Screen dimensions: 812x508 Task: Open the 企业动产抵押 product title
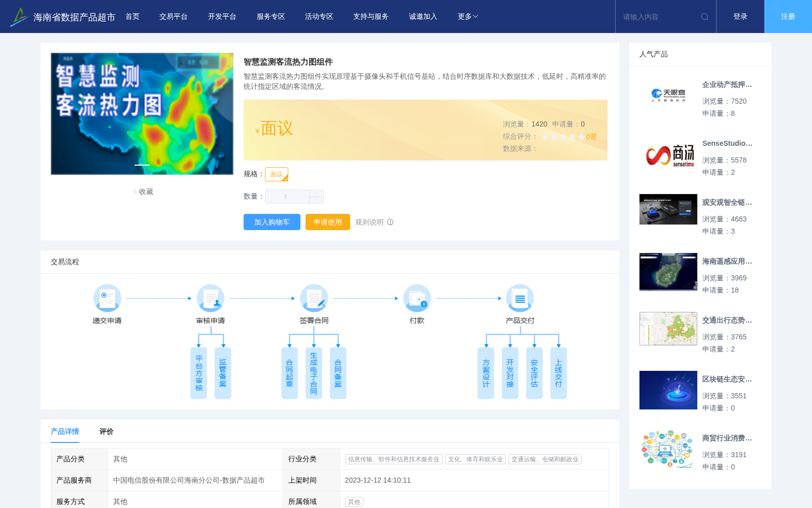[x=727, y=84]
